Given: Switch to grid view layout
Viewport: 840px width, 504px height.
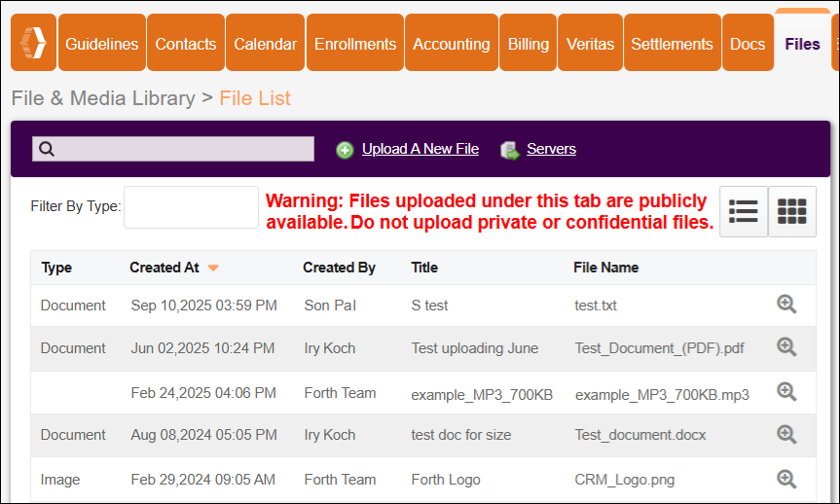Looking at the screenshot, I should [x=791, y=211].
